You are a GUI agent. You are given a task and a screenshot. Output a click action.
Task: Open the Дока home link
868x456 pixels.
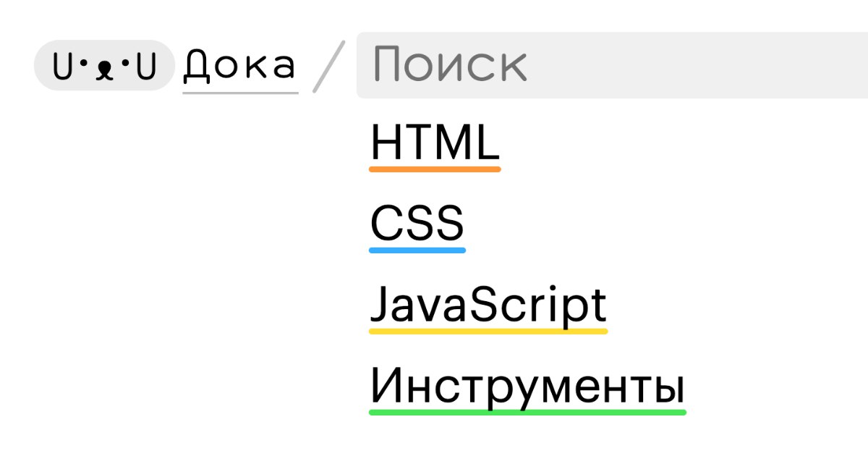click(x=239, y=66)
